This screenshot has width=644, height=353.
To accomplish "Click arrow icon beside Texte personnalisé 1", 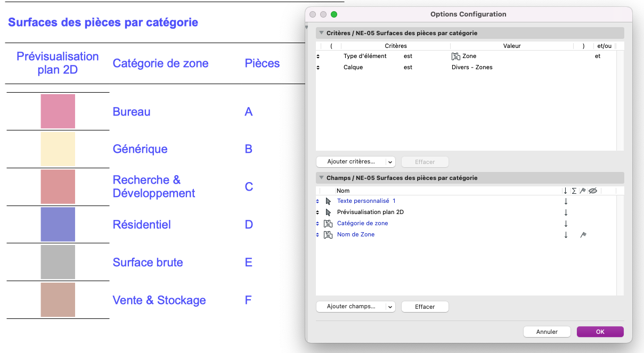I will pos(328,201).
